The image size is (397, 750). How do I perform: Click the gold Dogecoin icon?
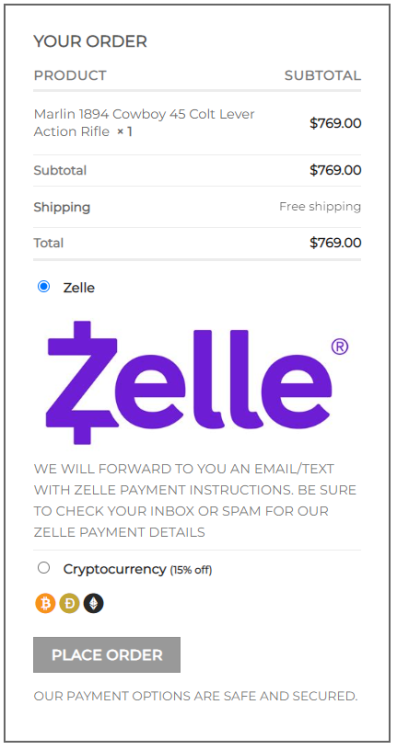[x=69, y=604]
